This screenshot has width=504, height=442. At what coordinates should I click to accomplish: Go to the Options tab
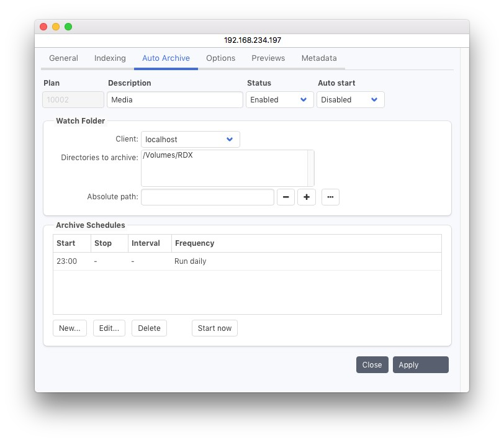[220, 58]
